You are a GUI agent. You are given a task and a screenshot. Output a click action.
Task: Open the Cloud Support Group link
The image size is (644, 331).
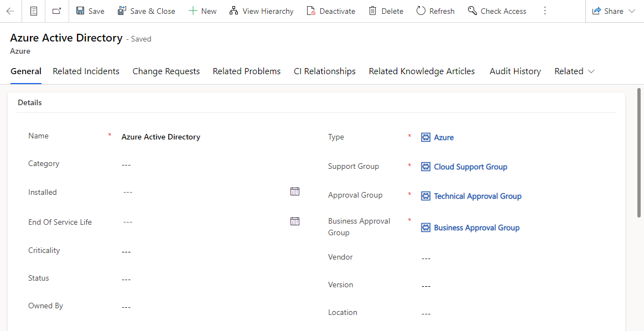coord(470,167)
